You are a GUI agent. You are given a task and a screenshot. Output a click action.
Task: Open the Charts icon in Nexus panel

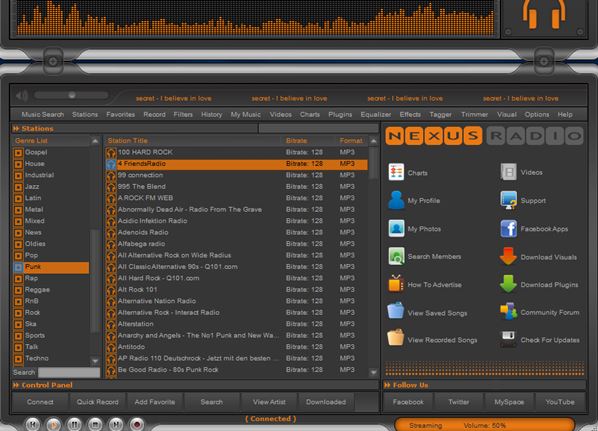coord(396,172)
